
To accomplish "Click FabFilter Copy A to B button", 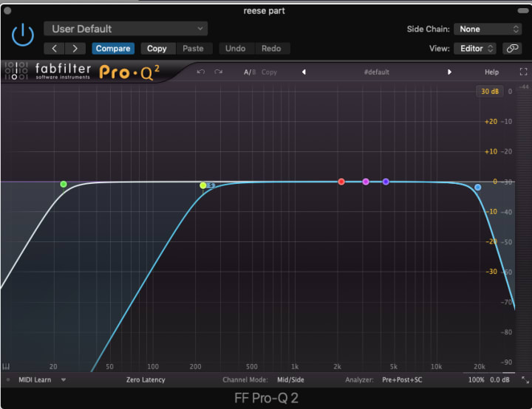I will pyautogui.click(x=269, y=72).
